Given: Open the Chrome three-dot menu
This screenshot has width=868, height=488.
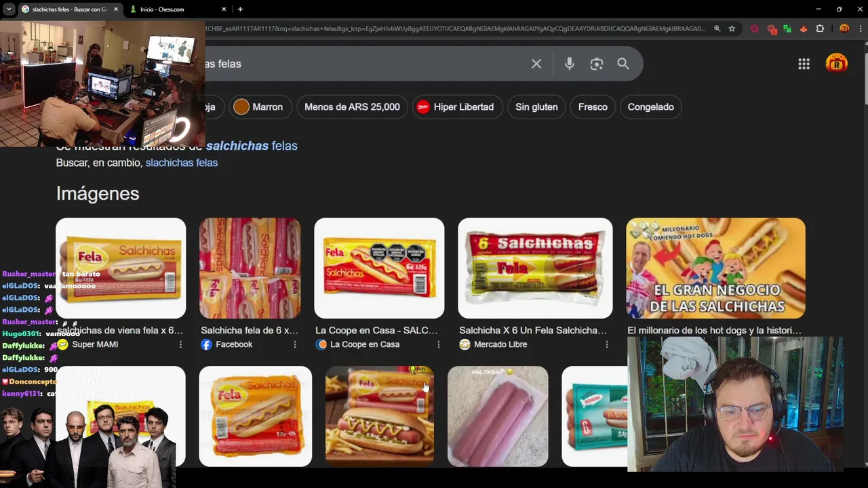Looking at the screenshot, I should (x=860, y=28).
